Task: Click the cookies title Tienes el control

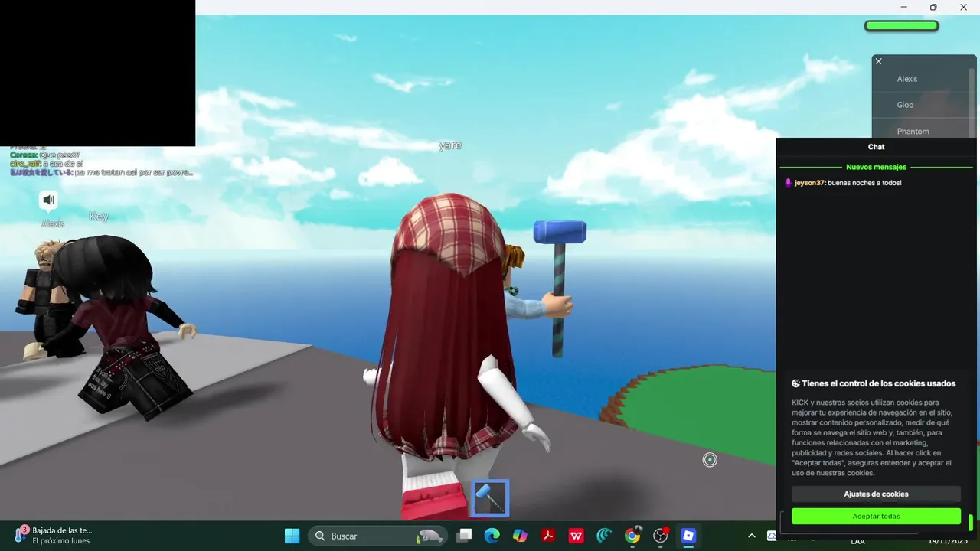Action: pyautogui.click(x=874, y=383)
